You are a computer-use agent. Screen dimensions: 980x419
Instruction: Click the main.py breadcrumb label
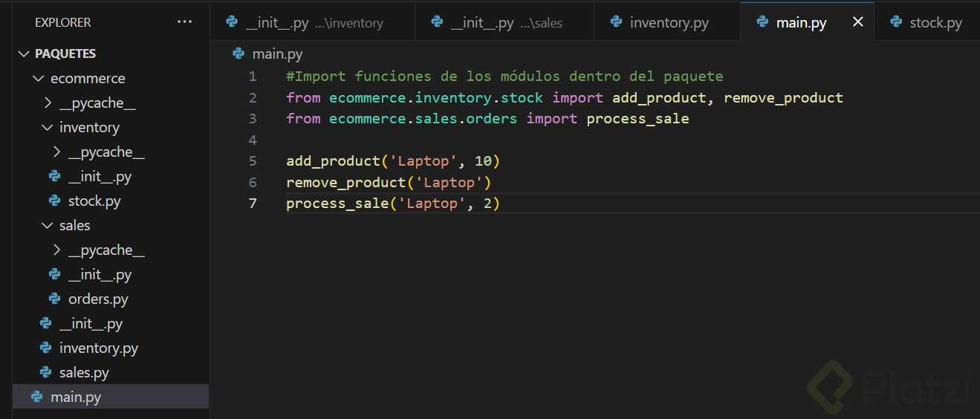(277, 53)
